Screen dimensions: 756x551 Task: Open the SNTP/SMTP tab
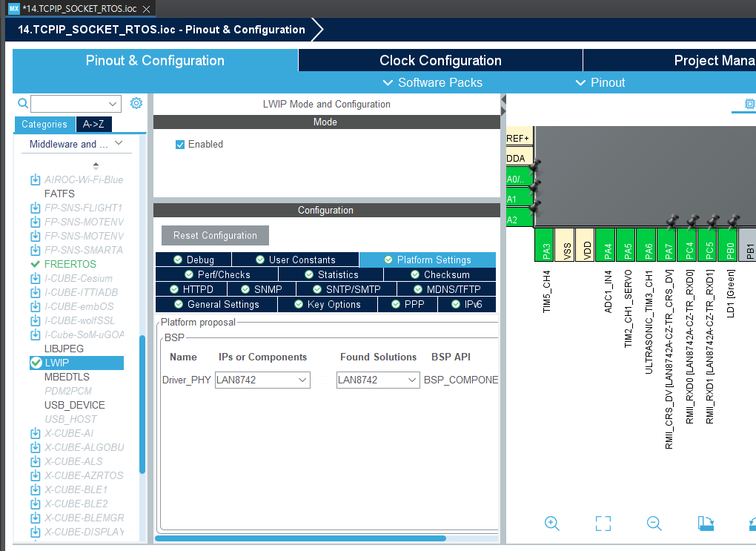[347, 289]
